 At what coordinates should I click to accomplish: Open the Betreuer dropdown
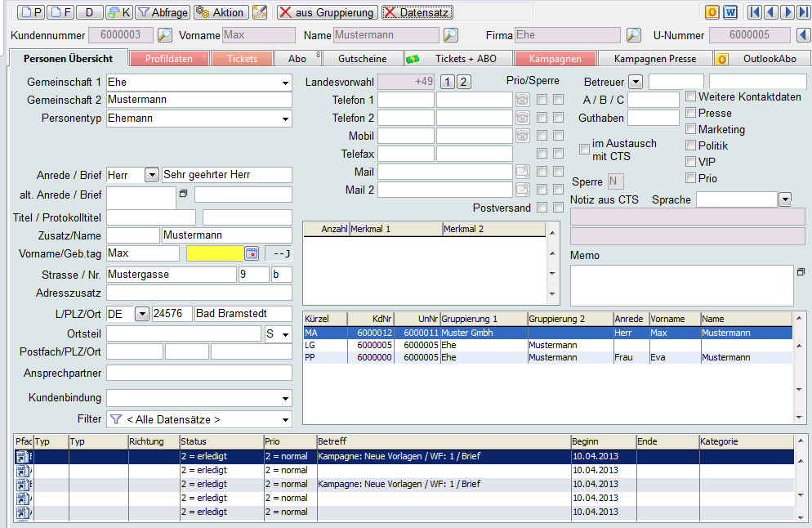[x=636, y=82]
